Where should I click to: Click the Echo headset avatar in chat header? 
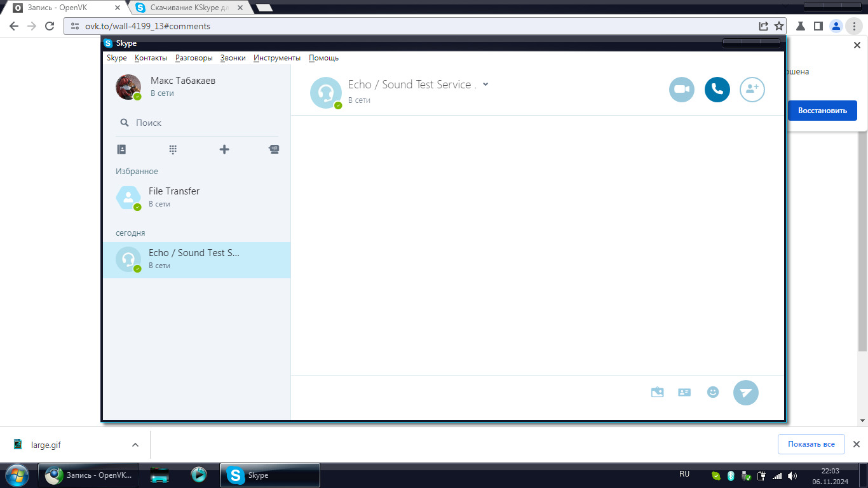tap(325, 93)
